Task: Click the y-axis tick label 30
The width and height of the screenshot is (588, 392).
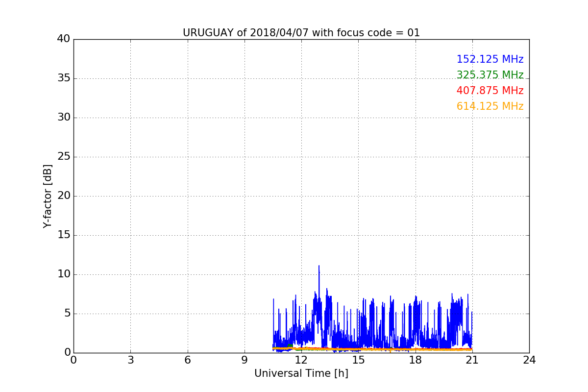Action: click(x=64, y=118)
